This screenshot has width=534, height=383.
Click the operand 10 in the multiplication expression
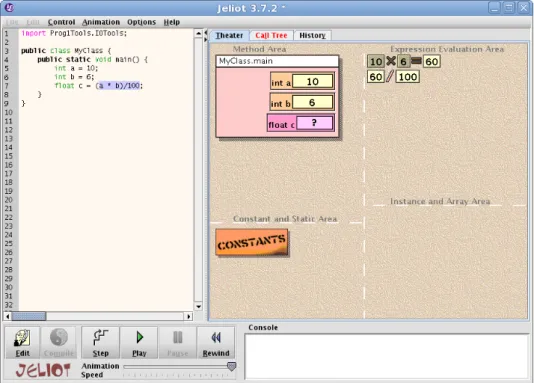tap(376, 61)
